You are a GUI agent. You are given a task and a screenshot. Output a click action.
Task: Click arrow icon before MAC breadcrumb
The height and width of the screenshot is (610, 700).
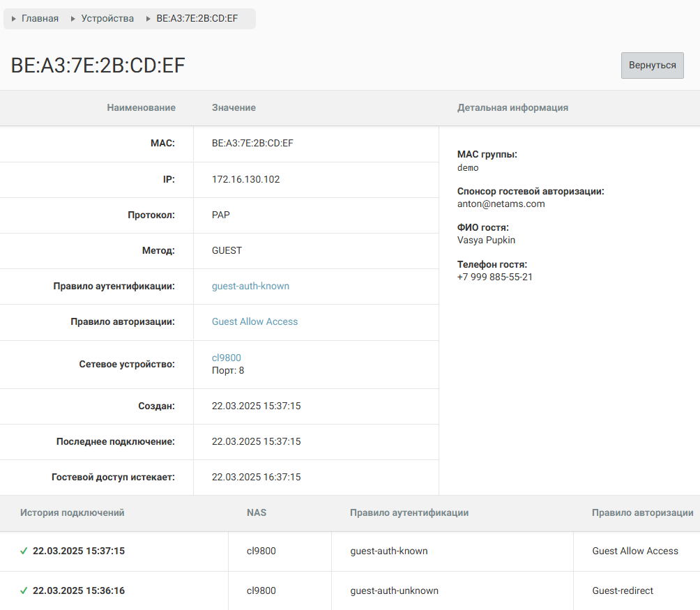[x=149, y=19]
